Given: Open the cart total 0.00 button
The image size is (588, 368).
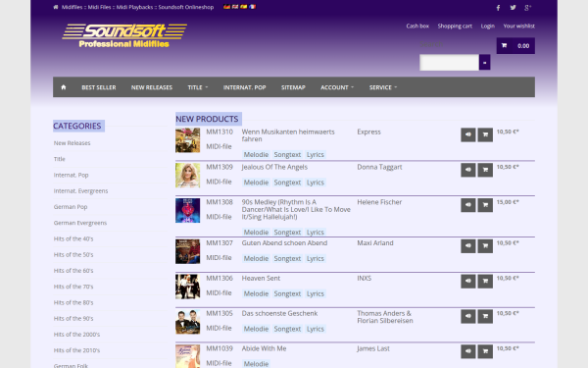Looking at the screenshot, I should pos(515,46).
